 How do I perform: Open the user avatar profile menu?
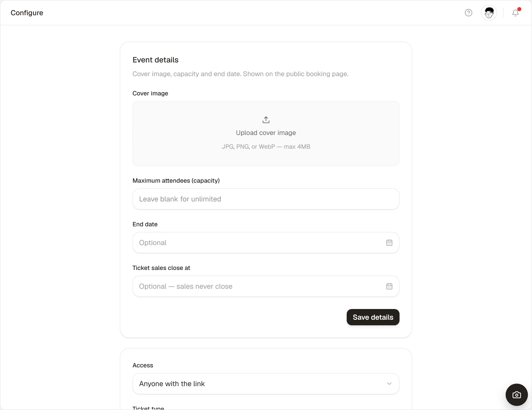coord(489,13)
